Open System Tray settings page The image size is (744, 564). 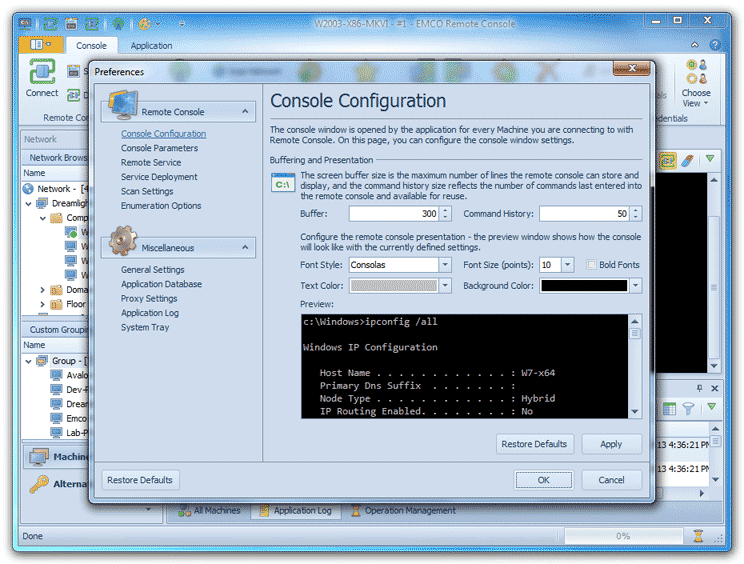coord(145,327)
